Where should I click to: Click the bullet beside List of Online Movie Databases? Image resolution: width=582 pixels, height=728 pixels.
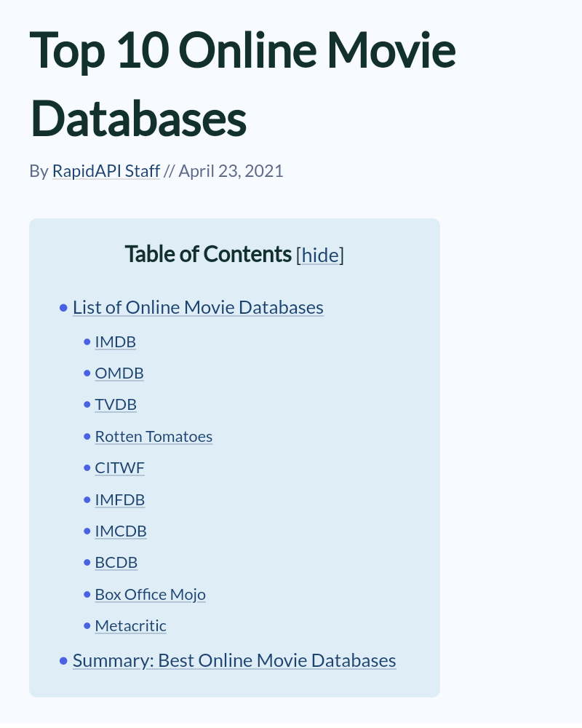[x=63, y=308]
